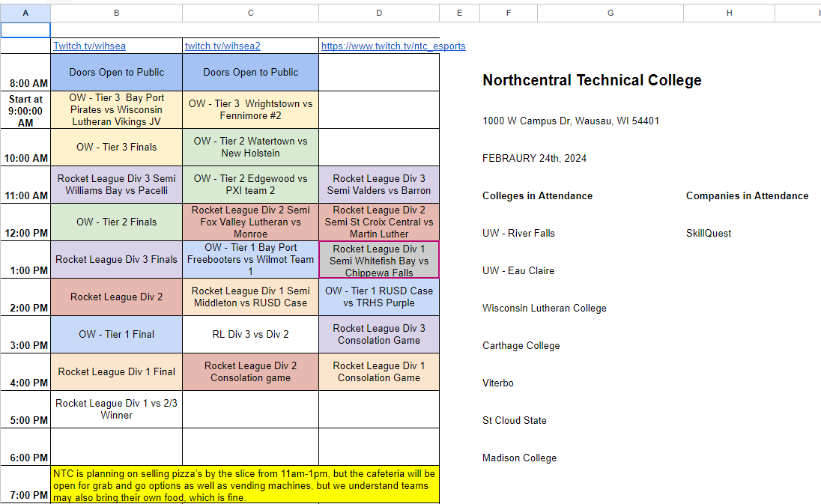821x504 pixels.
Task: Select Doors Open to Public in wihsea column
Action: click(x=116, y=72)
